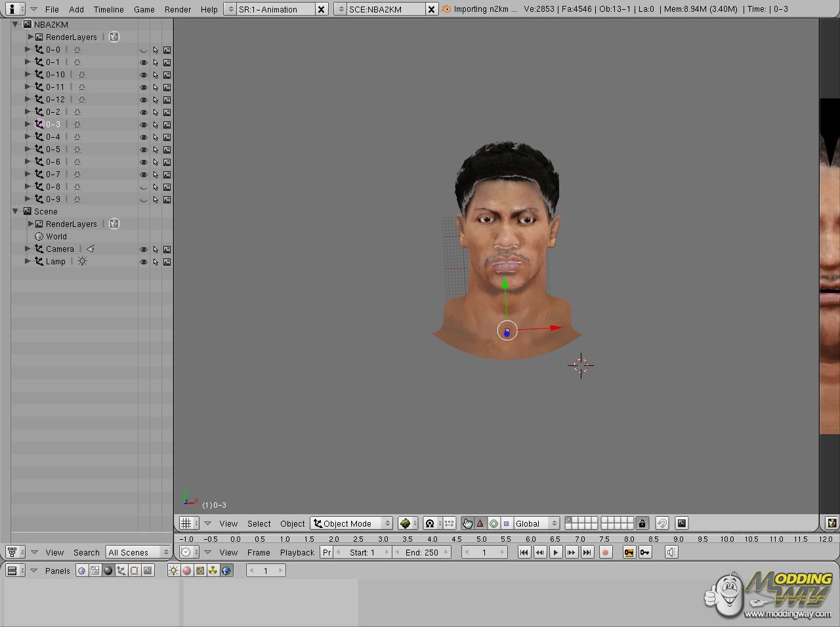Screen dimensions: 840x627
Task: Open the Object Mode dropdown
Action: [352, 523]
